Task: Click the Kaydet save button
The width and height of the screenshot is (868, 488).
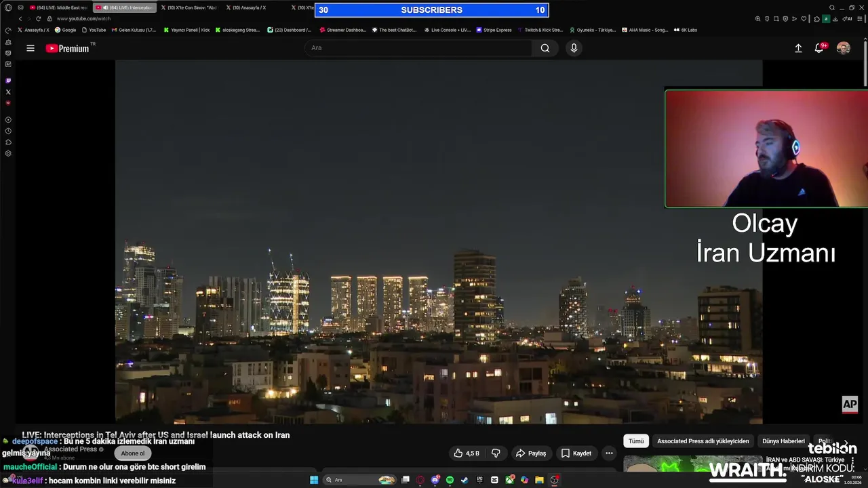Action: [x=576, y=453]
